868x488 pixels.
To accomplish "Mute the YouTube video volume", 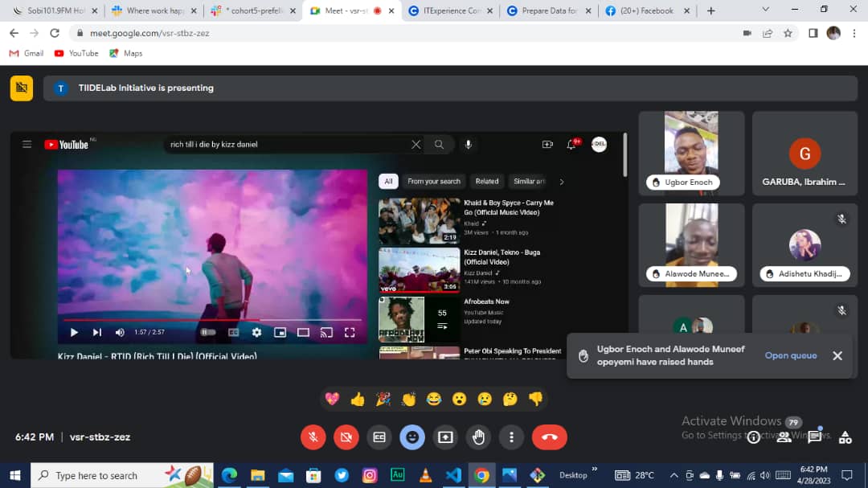I will (120, 332).
